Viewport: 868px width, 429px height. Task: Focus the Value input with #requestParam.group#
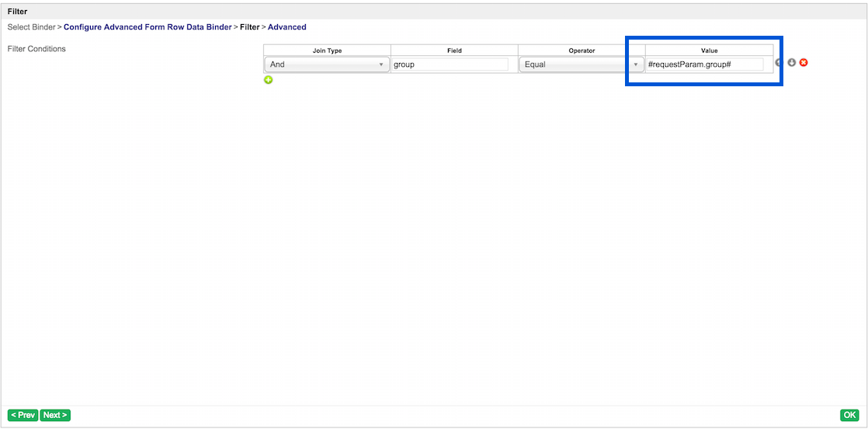click(x=705, y=65)
